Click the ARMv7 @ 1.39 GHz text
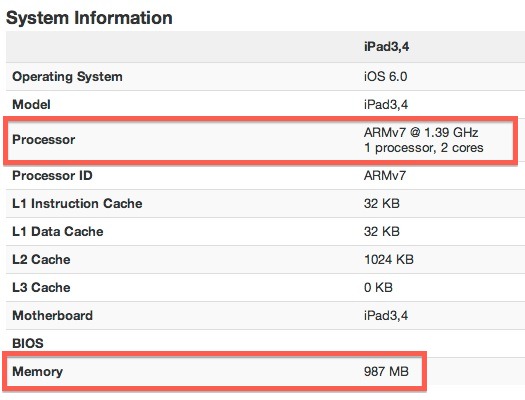This screenshot has height=400, width=525. 421,133
